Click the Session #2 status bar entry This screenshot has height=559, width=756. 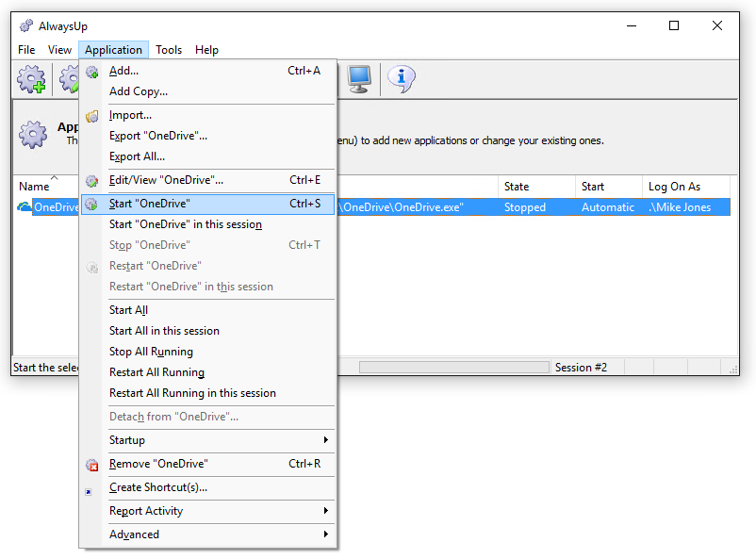coord(581,368)
